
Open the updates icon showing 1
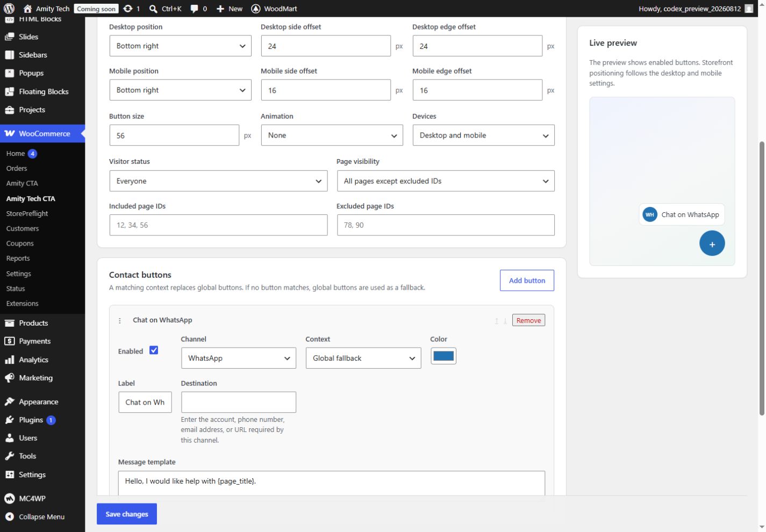127,9
